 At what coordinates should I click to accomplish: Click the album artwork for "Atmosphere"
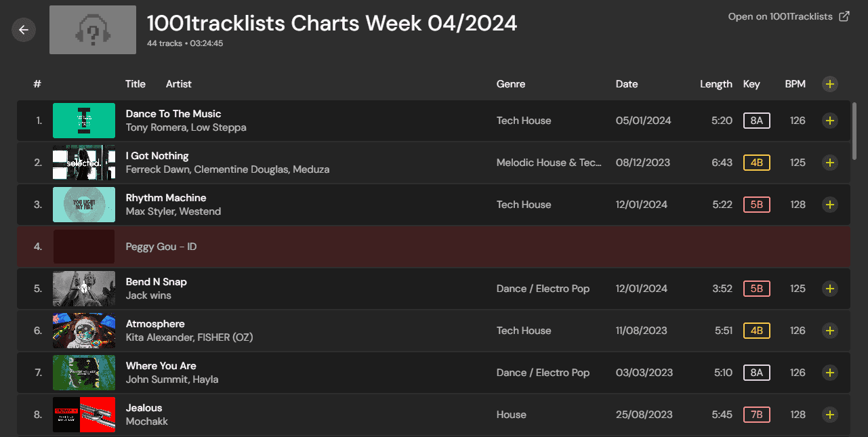click(83, 331)
